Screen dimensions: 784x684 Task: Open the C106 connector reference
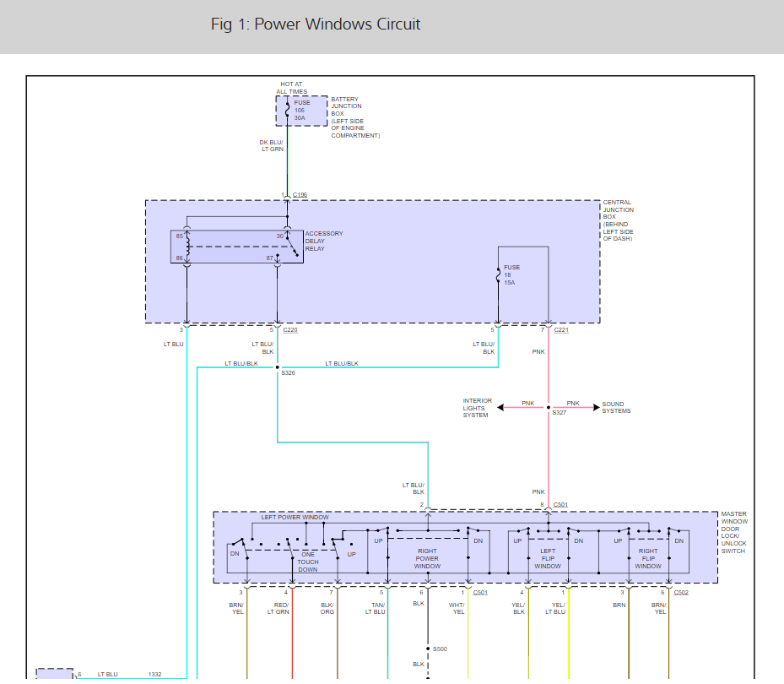[300, 195]
